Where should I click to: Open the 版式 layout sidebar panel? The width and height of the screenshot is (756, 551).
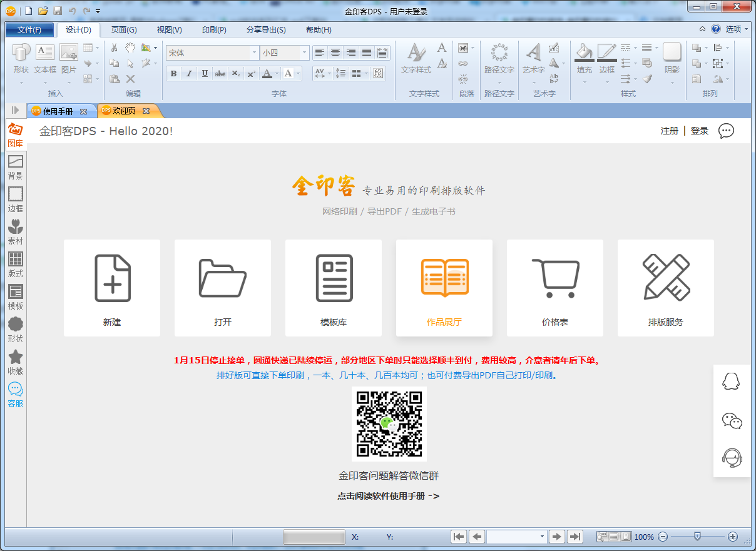click(15, 265)
